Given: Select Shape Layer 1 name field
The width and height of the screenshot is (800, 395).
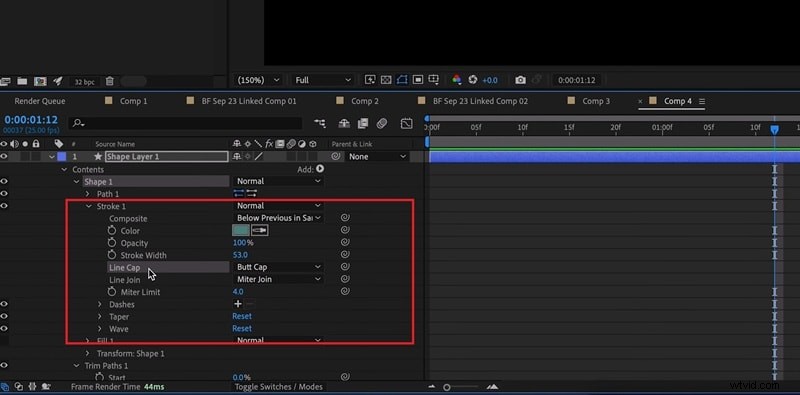Looking at the screenshot, I should point(166,157).
